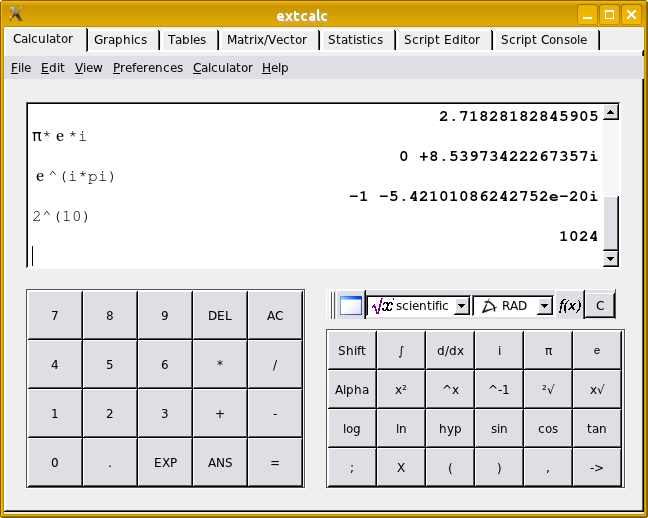The height and width of the screenshot is (518, 648).
Task: Click the open parenthesis ( key
Action: coord(450,468)
